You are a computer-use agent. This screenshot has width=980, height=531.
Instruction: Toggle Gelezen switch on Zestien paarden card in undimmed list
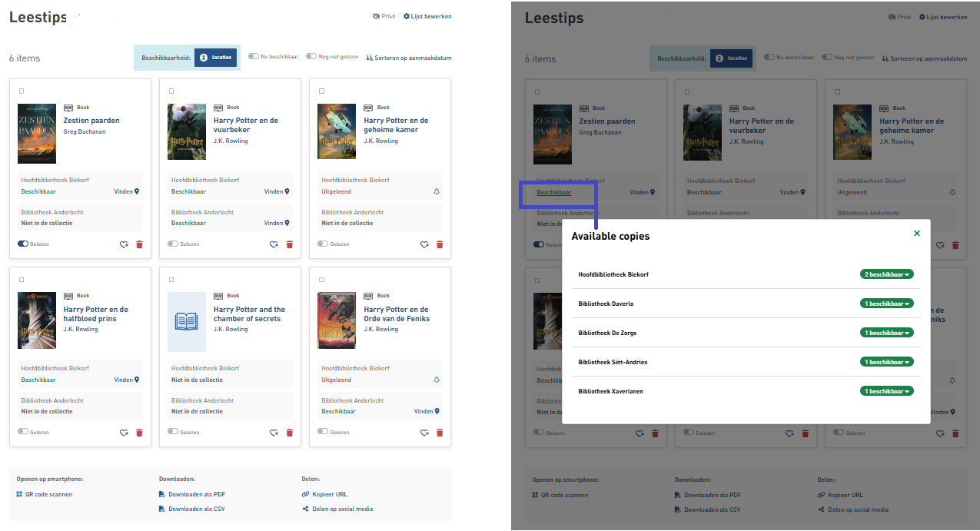pos(23,244)
